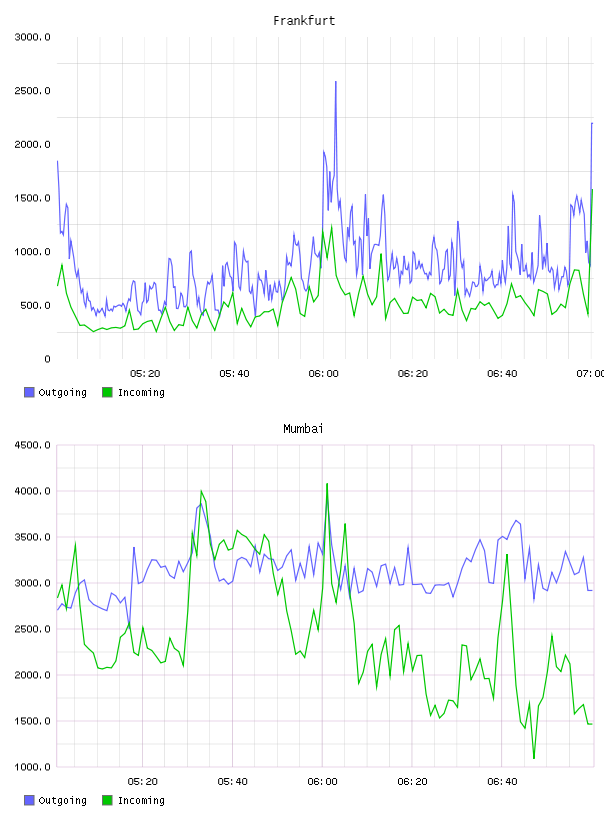Click the tallest green Incoming peak in Mumbai chart
Viewport: 608px width, 816px height.
[x=327, y=484]
